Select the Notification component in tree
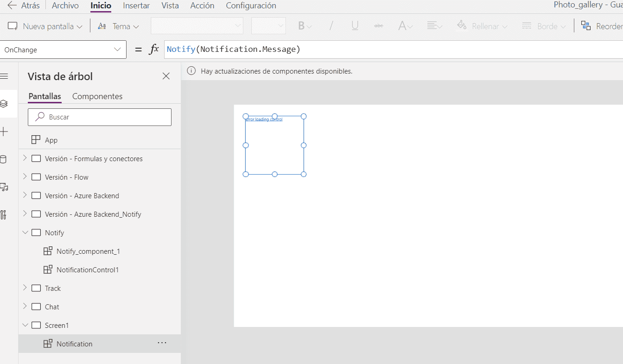Image resolution: width=623 pixels, height=364 pixels. [x=100, y=344]
